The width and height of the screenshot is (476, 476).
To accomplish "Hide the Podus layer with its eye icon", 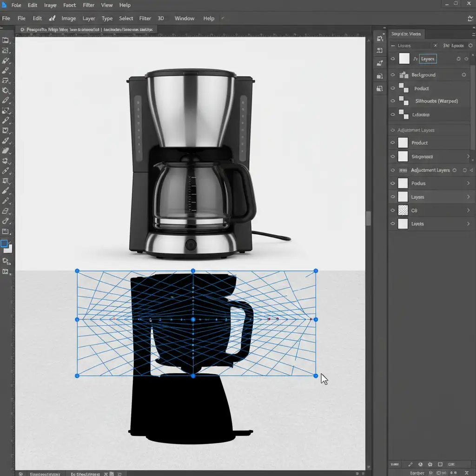I will 393,184.
